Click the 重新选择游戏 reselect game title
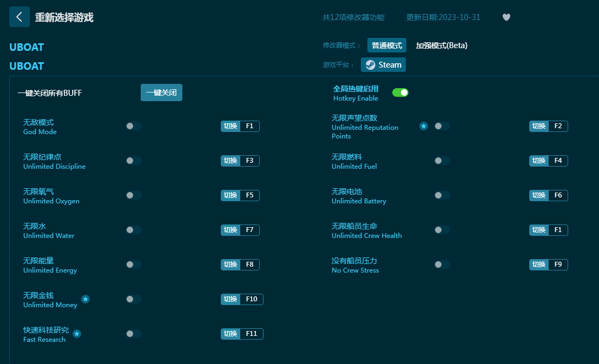 pos(64,17)
